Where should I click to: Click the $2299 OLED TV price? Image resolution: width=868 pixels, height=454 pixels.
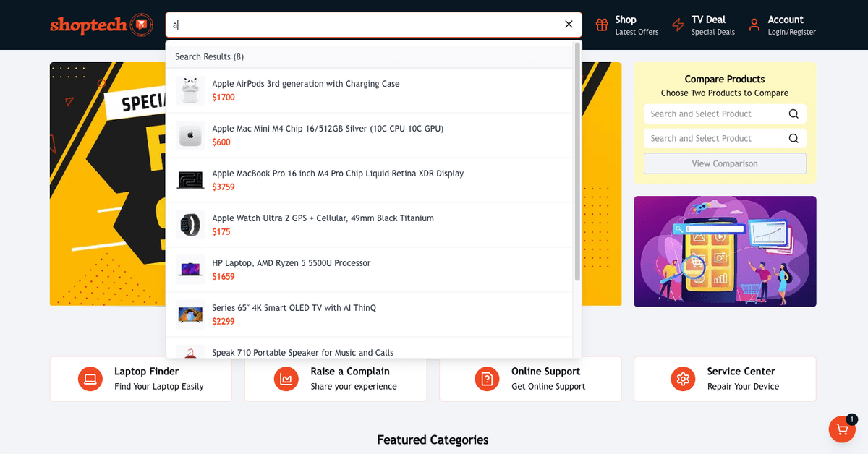[224, 322]
